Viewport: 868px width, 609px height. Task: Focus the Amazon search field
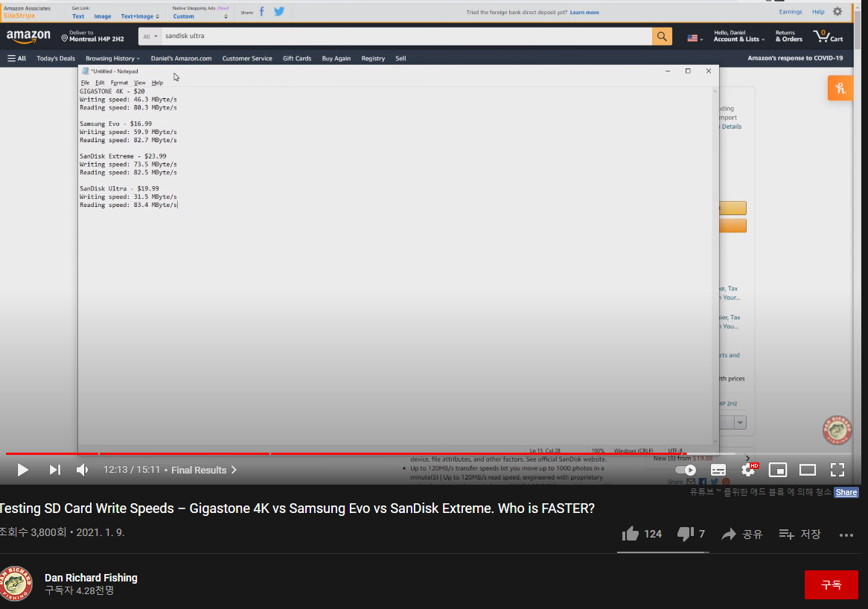(x=406, y=36)
